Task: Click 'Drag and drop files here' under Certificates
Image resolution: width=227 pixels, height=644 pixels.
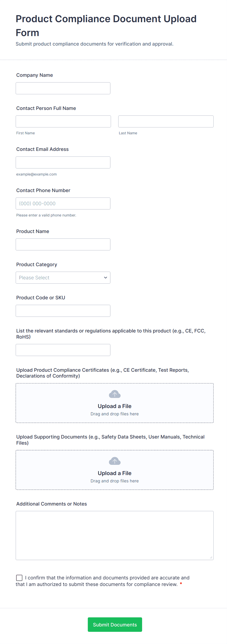Action: [x=115, y=414]
